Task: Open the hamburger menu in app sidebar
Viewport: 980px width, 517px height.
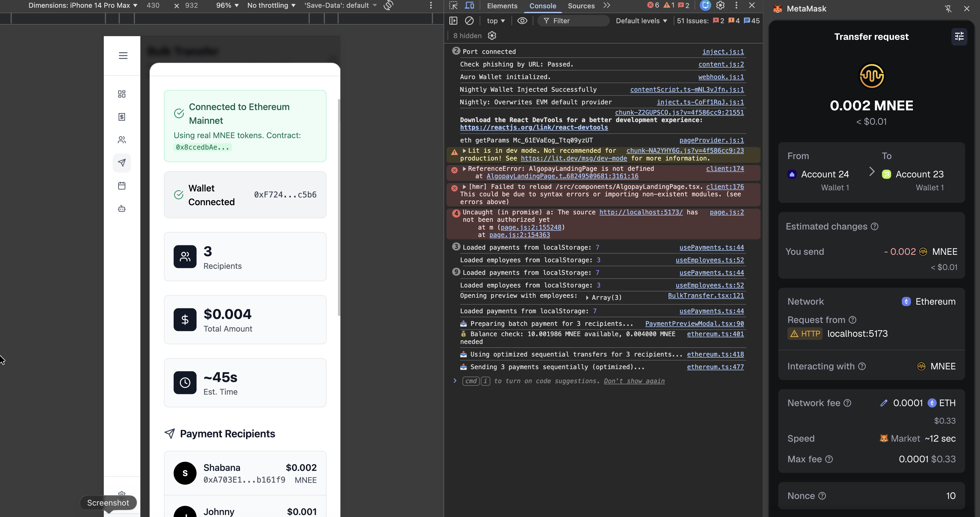Action: point(123,56)
